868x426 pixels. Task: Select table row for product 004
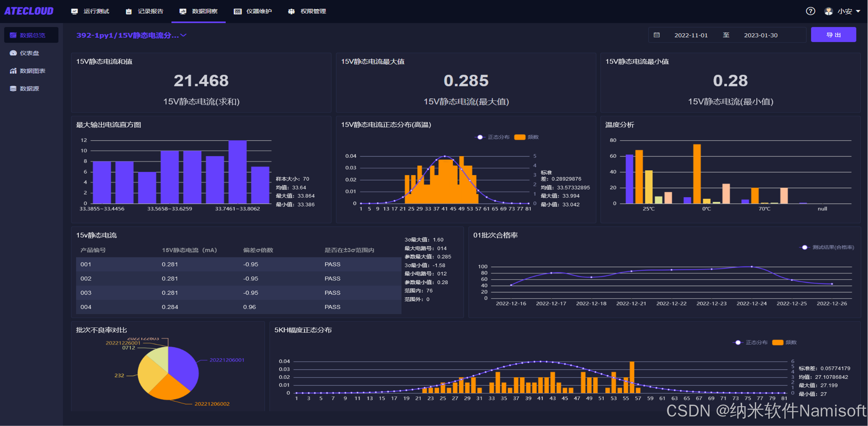238,307
